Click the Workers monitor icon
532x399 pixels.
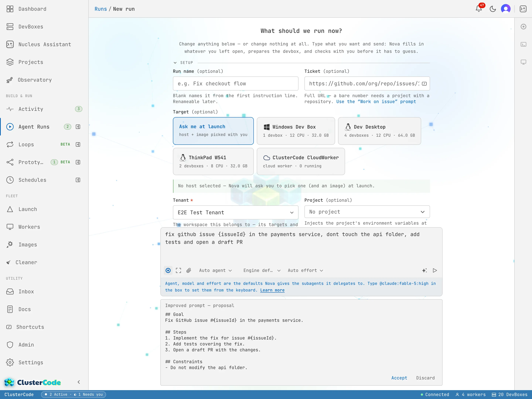[10, 227]
